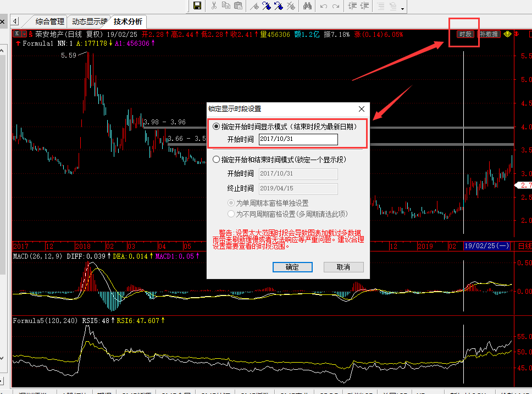
Task: Switch to 技术分析 tab
Action: pyautogui.click(x=128, y=22)
